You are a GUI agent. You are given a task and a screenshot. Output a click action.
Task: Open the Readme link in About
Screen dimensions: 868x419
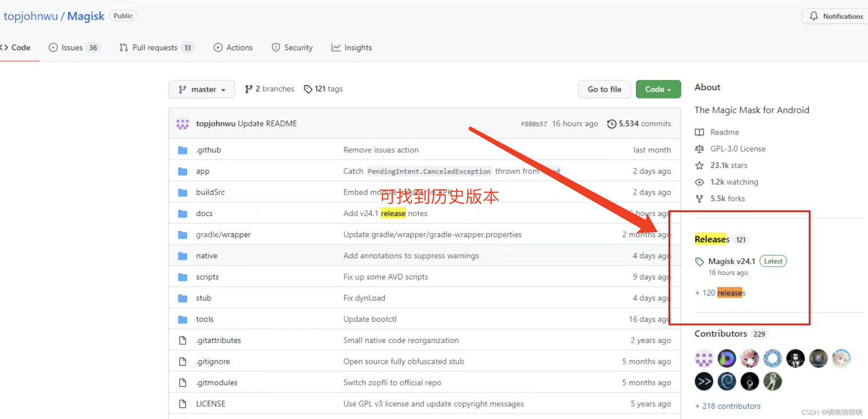(724, 132)
